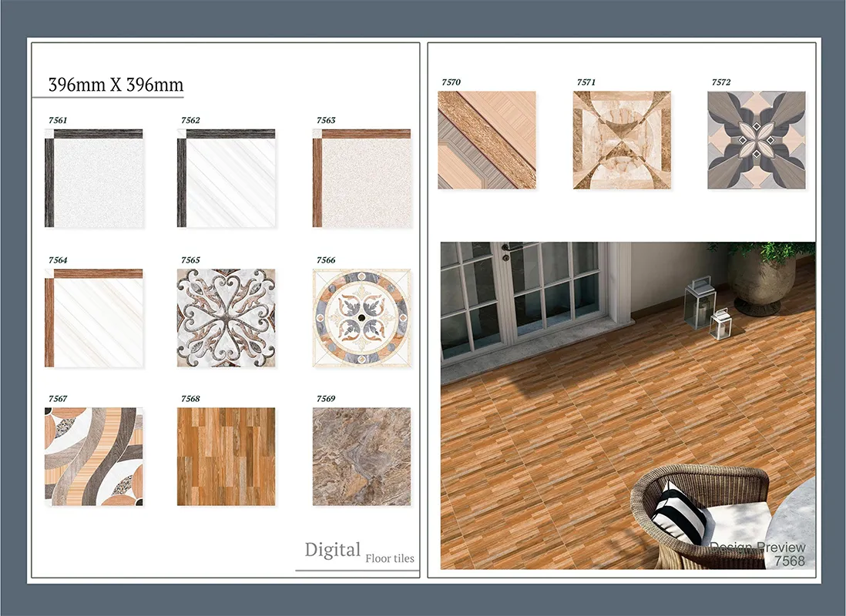
Task: Choose tile 7572 grey petal flower pattern
Action: click(x=756, y=140)
